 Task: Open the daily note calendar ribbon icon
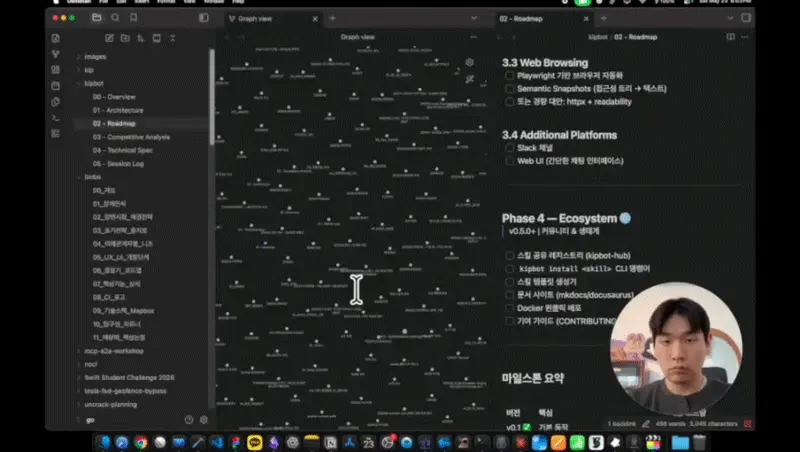[x=56, y=86]
